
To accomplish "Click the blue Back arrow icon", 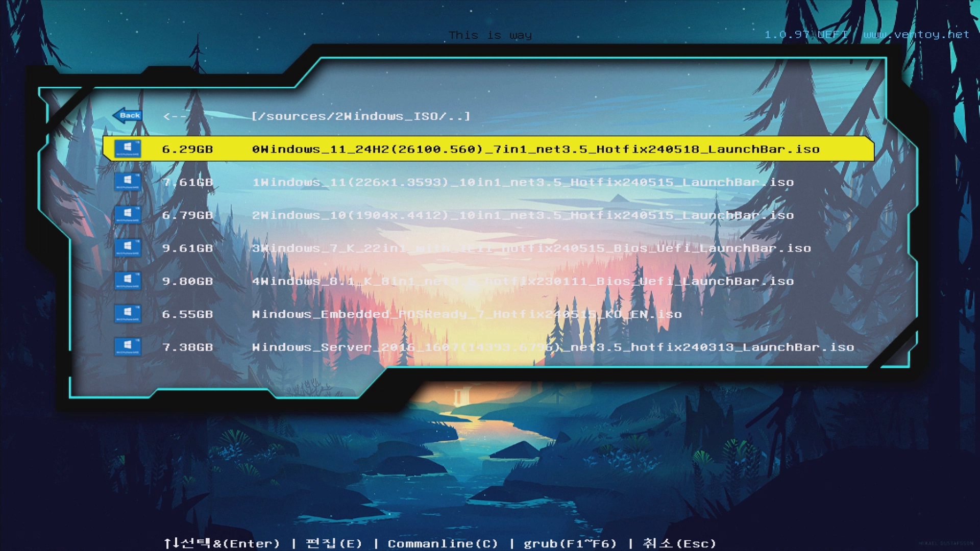I will coord(128,115).
